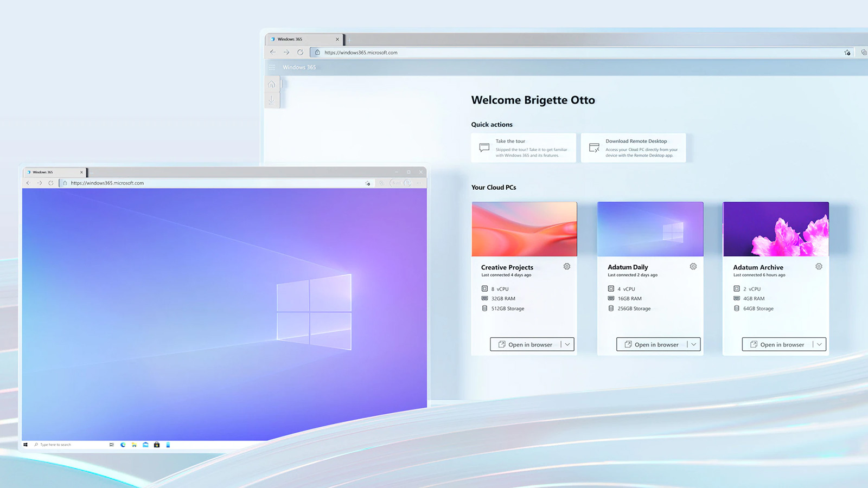Viewport: 868px width, 488px height.
Task: Expand Adatum Archive open options dropdown
Action: tap(819, 344)
